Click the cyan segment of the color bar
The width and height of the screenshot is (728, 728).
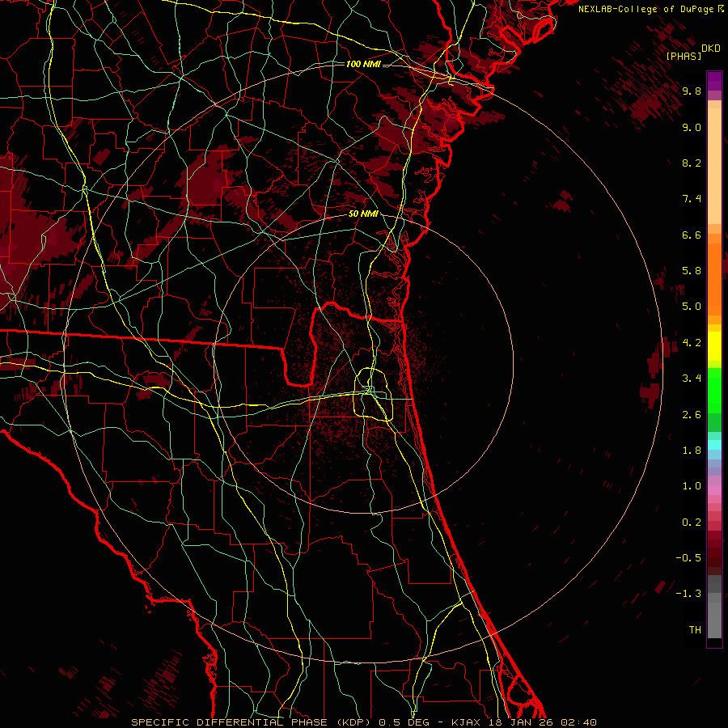tap(714, 445)
